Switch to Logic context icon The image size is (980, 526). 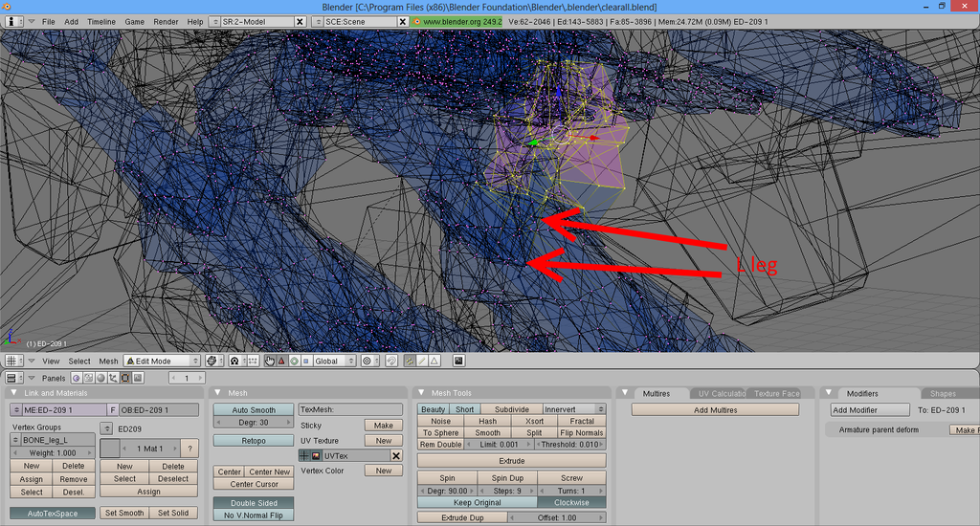coord(77,378)
